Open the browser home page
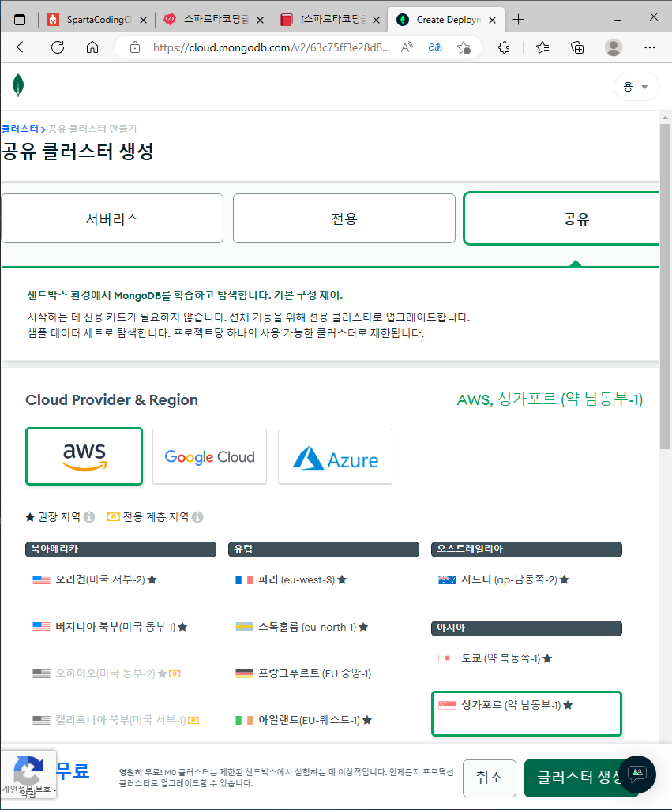This screenshot has height=810, width=672. point(92,47)
